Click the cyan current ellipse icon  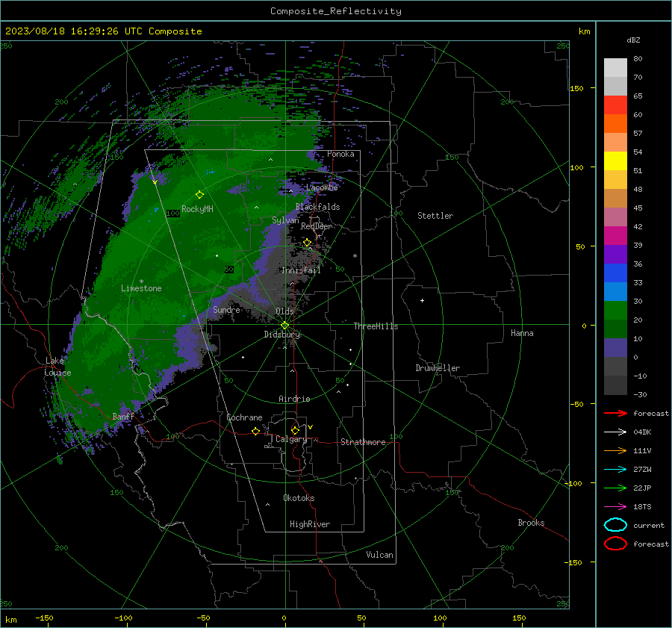[x=615, y=525]
